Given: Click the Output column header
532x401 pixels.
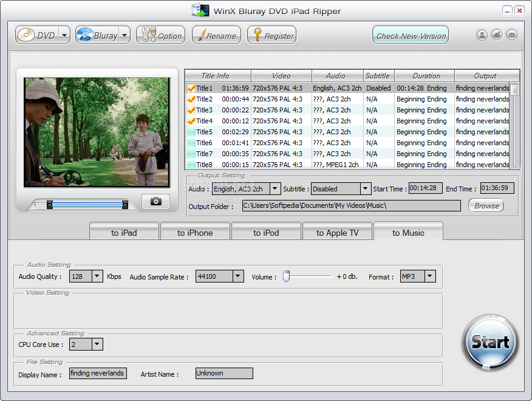Looking at the screenshot, I should pos(487,76).
